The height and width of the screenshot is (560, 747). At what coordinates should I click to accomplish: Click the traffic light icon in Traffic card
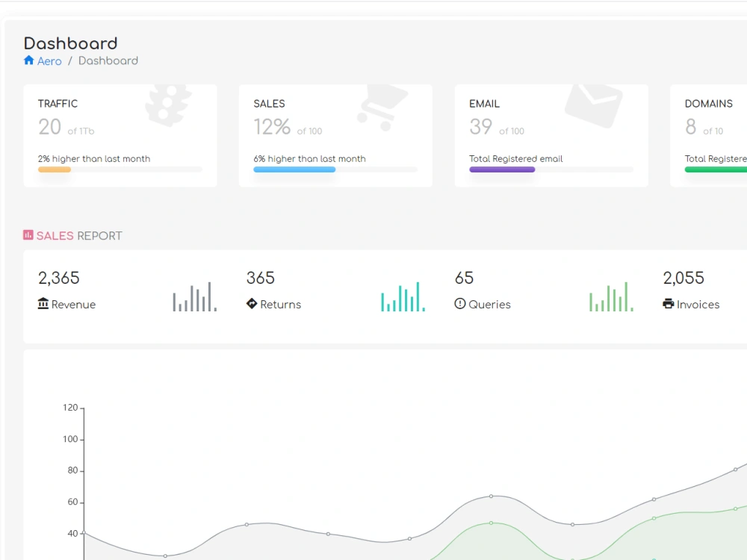168,105
